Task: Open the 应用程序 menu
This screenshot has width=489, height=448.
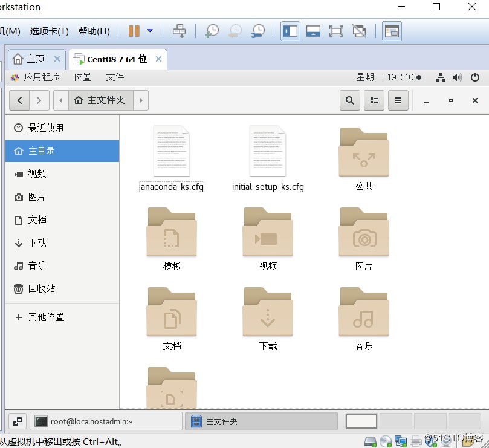Action: 35,77
